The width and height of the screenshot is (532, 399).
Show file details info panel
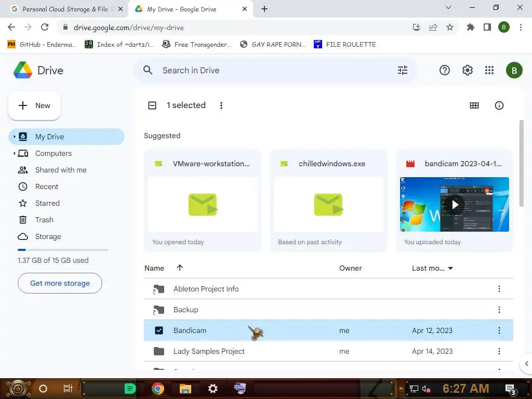click(499, 105)
